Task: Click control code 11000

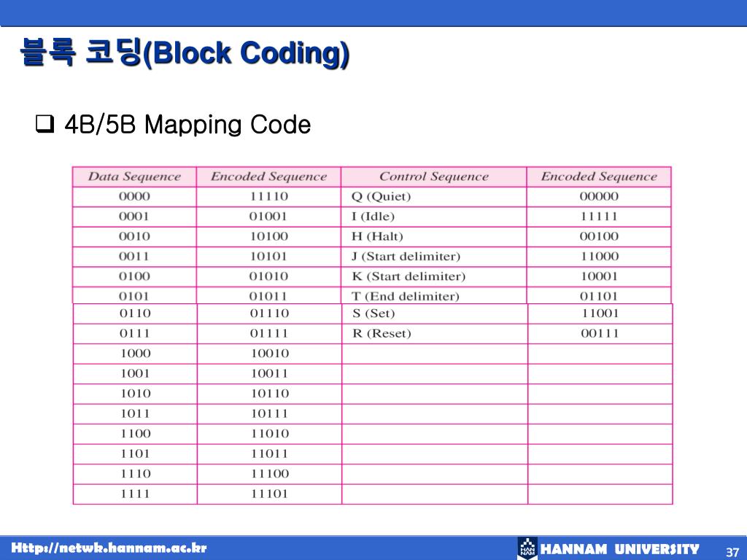Action: tap(599, 256)
